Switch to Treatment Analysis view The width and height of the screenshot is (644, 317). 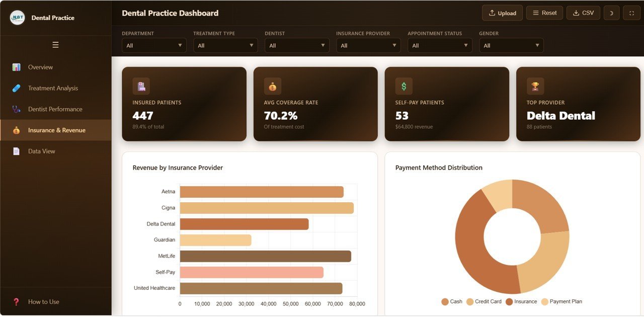coord(53,88)
